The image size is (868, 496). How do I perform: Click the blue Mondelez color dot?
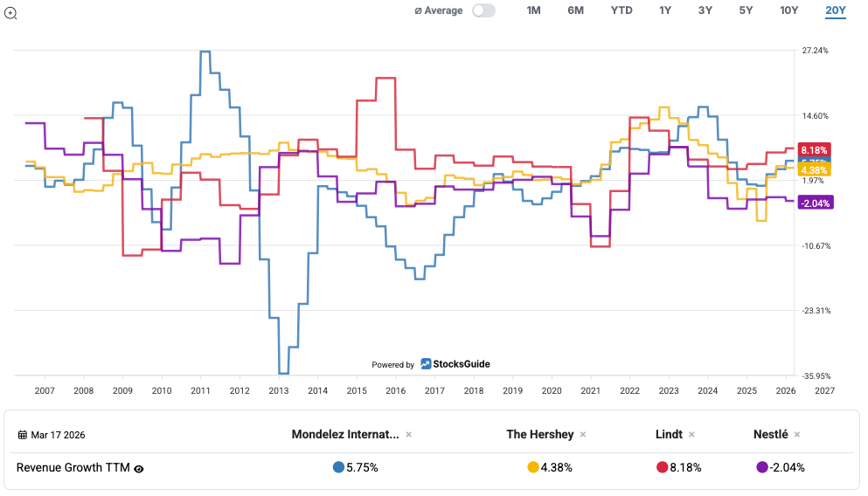[338, 467]
